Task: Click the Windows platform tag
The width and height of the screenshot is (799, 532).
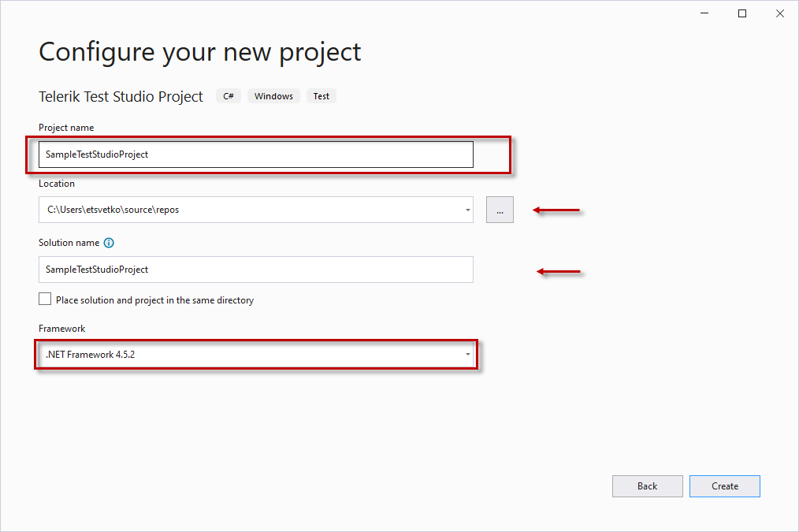Action: click(x=273, y=96)
